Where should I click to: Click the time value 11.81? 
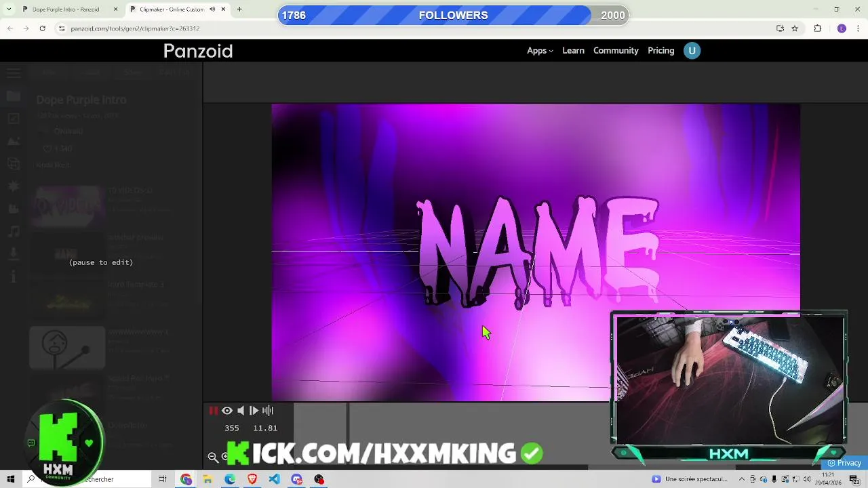pyautogui.click(x=265, y=428)
